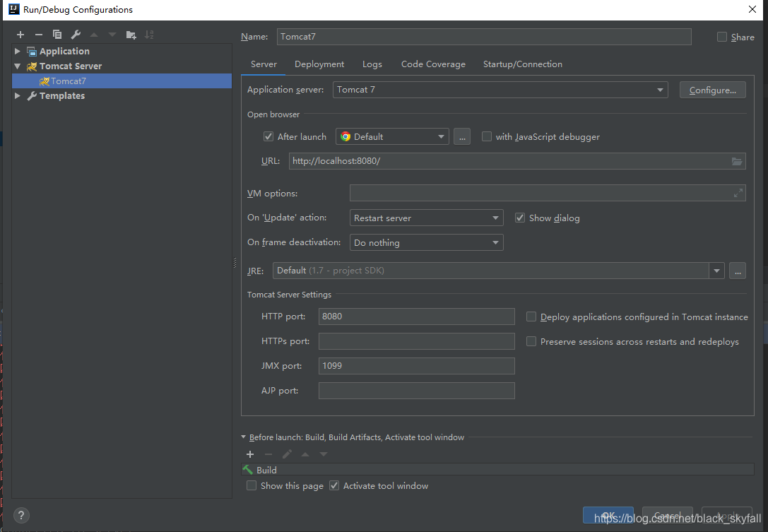Click the URL input field
This screenshot has width=768, height=532.
(x=517, y=161)
